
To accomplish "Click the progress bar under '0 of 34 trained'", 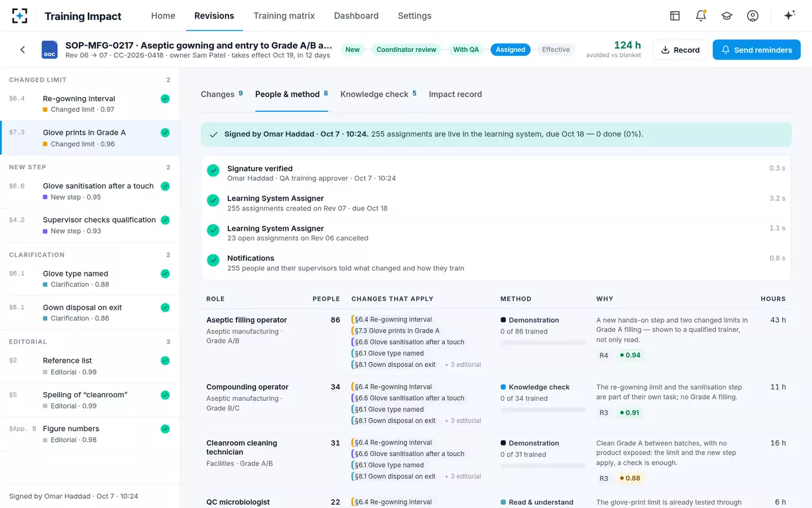I will pos(542,410).
